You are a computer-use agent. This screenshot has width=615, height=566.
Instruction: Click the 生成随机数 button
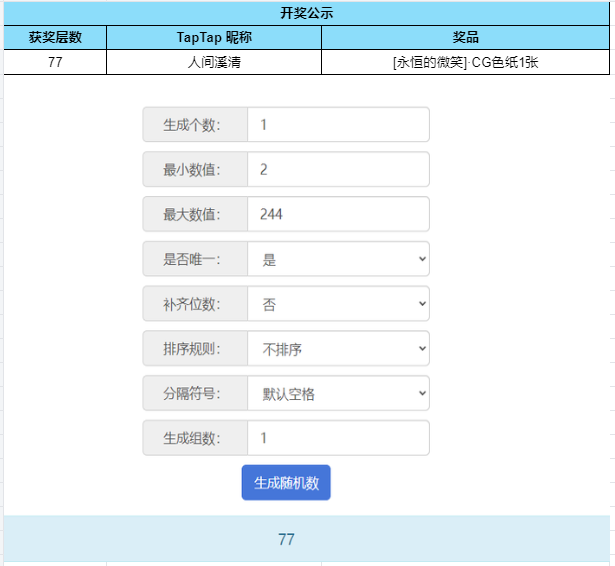tap(286, 483)
